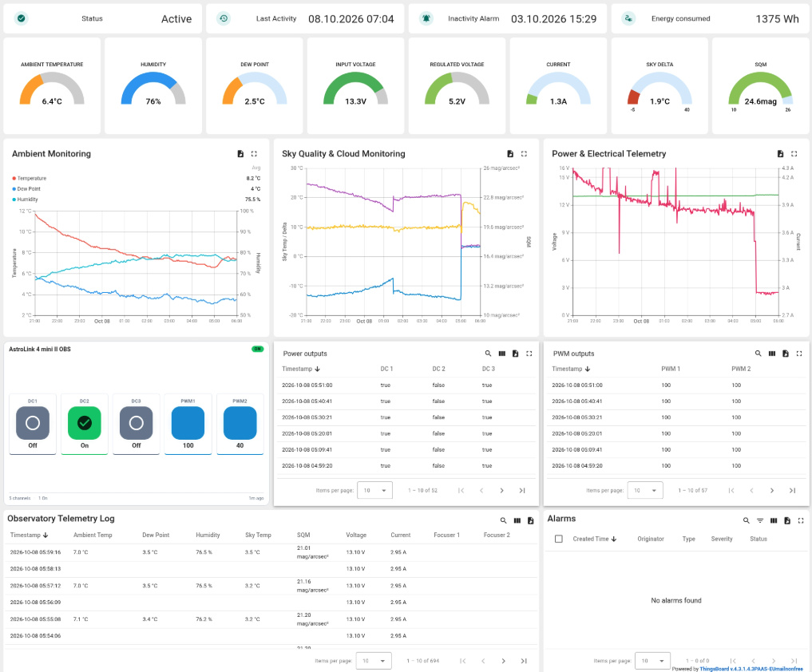Toggle the DC3 output switch
The image size is (812, 672).
coord(137,423)
